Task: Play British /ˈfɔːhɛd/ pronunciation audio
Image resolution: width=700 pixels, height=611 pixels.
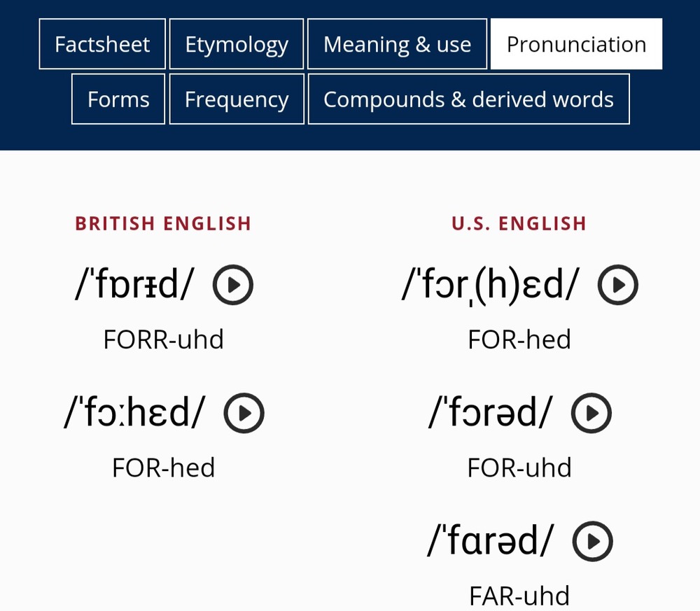Action: point(244,413)
